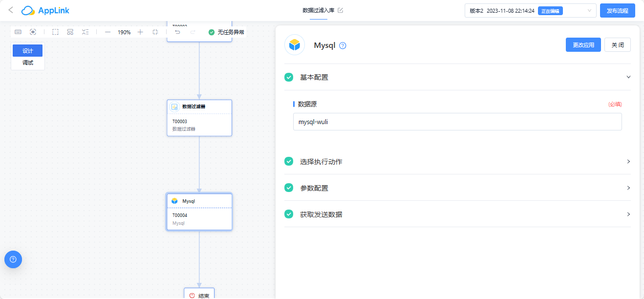644x299 pixels.
Task: Click green check beside 参数配置
Action: coord(289,188)
